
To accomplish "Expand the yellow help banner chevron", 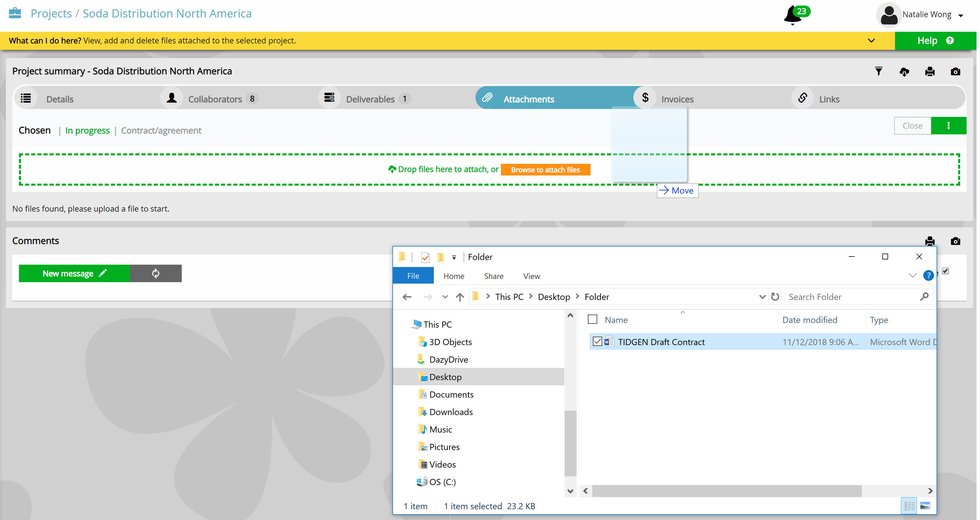I will point(871,41).
